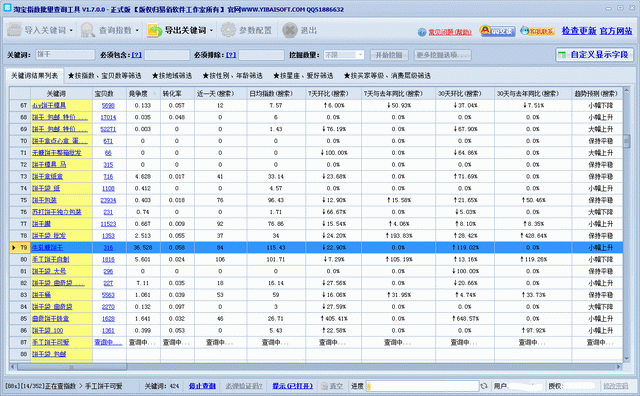This screenshot has height=396, width=640.
Task: Open keyword link in row 67
Action: click(49, 105)
